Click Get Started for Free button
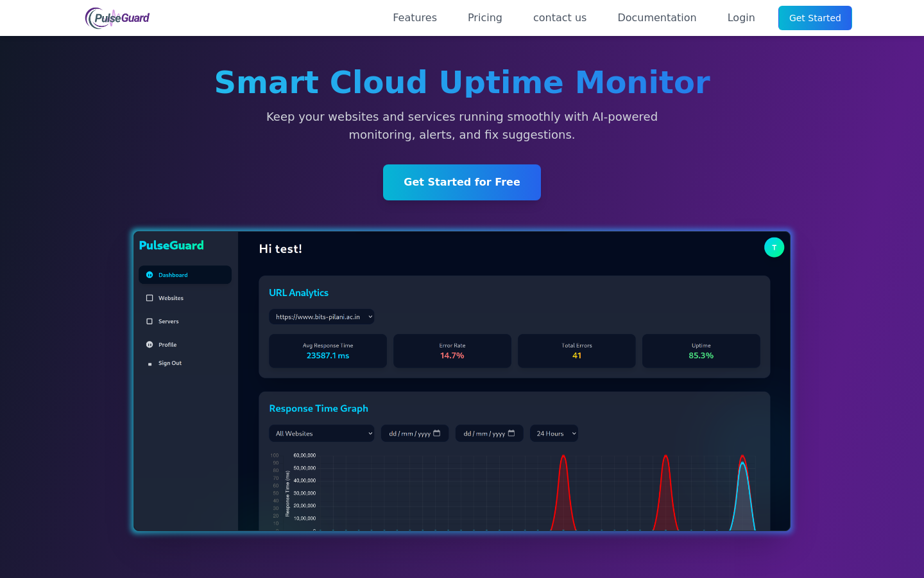This screenshot has width=924, height=578. tap(461, 182)
